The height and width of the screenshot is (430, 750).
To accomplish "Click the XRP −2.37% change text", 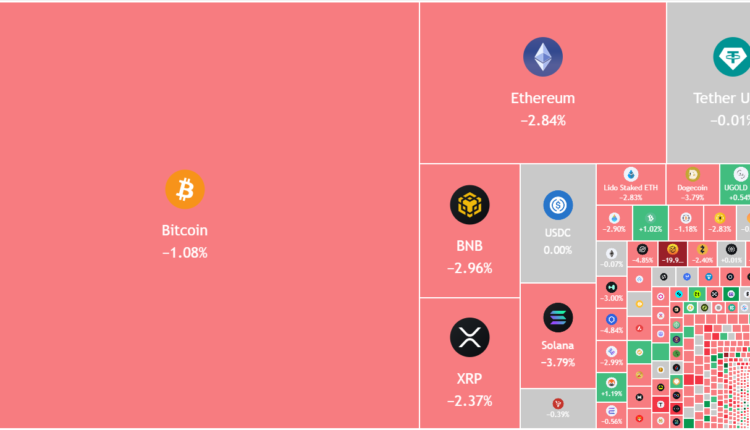I will (469, 401).
